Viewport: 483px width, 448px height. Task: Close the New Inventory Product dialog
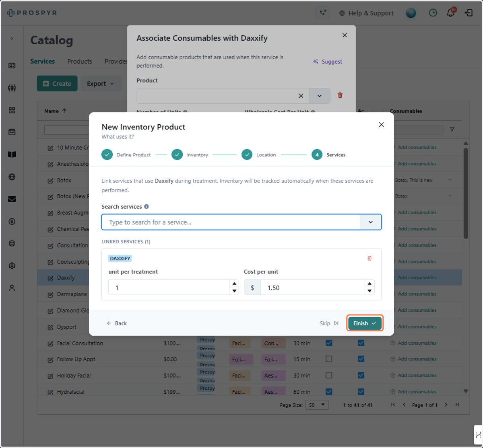pos(381,125)
